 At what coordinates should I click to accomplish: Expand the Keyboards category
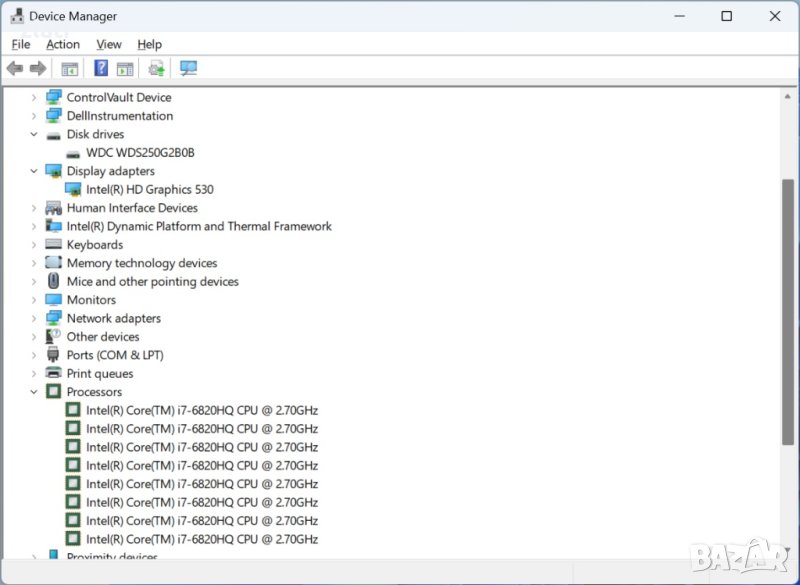click(x=33, y=245)
